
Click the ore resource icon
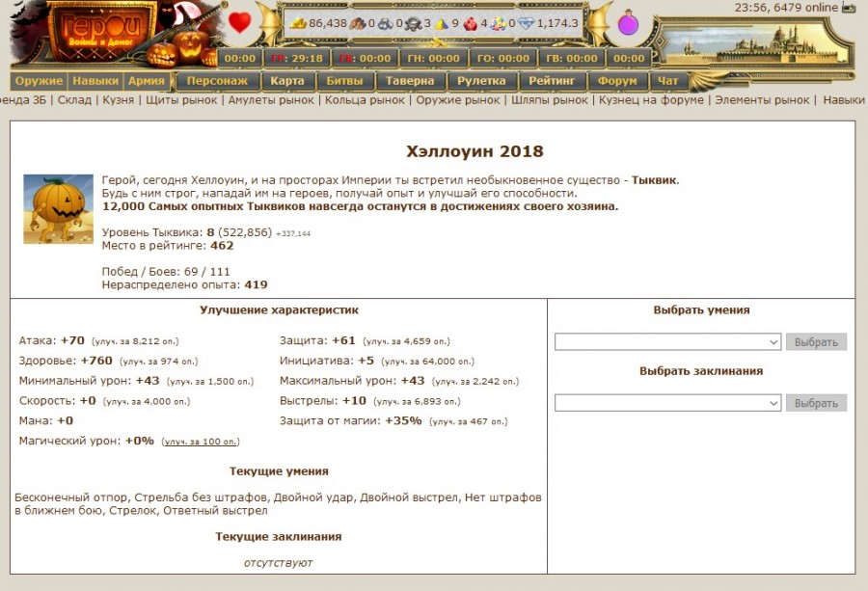click(x=385, y=24)
